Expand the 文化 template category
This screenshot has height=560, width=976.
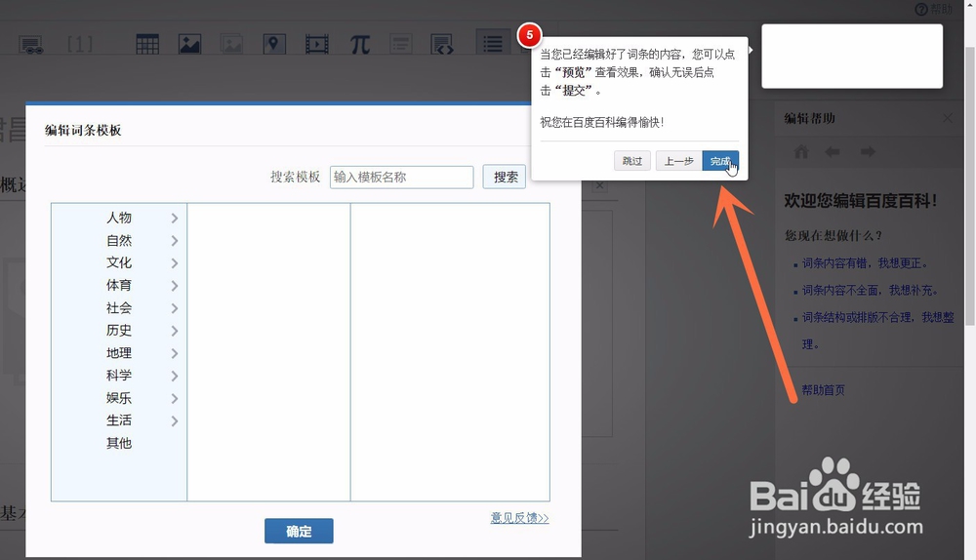tap(119, 262)
